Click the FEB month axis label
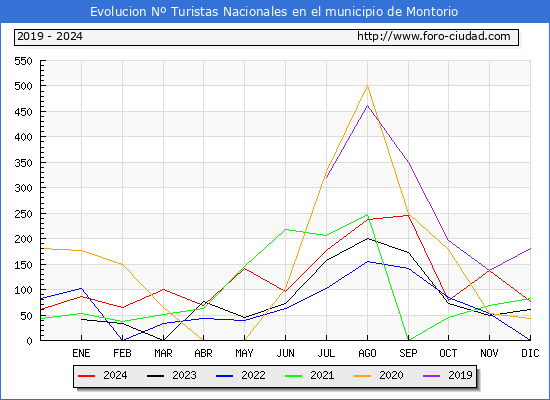Screen dimensions: 550x400 122,353
